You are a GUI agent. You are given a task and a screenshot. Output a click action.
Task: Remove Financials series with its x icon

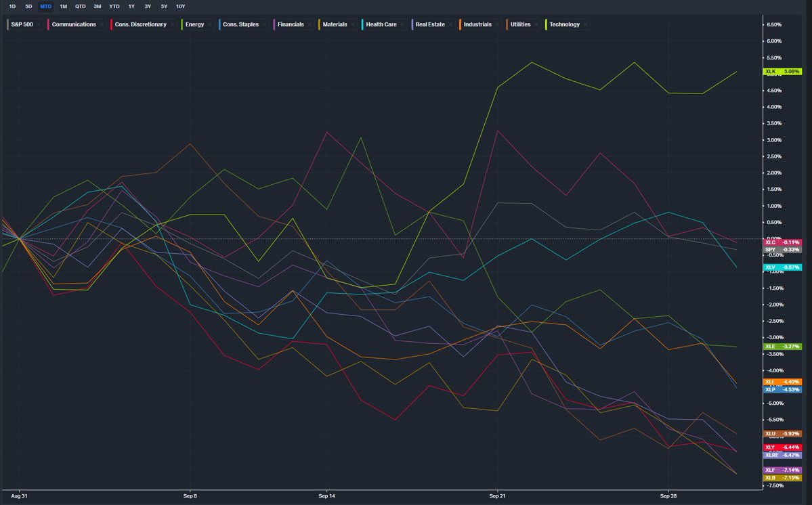[x=309, y=24]
